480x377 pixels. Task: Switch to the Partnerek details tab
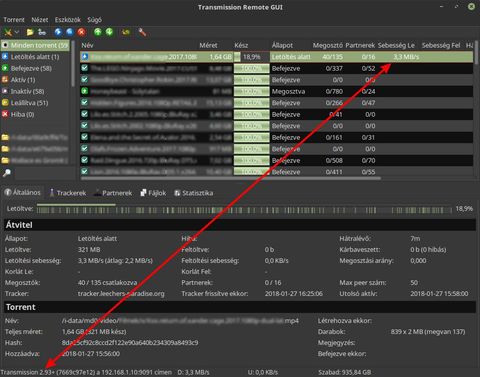pos(113,193)
